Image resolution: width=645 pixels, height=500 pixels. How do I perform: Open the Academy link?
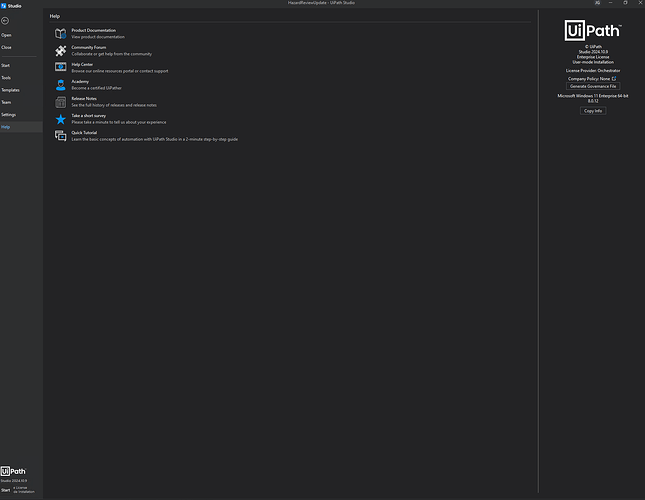(x=80, y=81)
